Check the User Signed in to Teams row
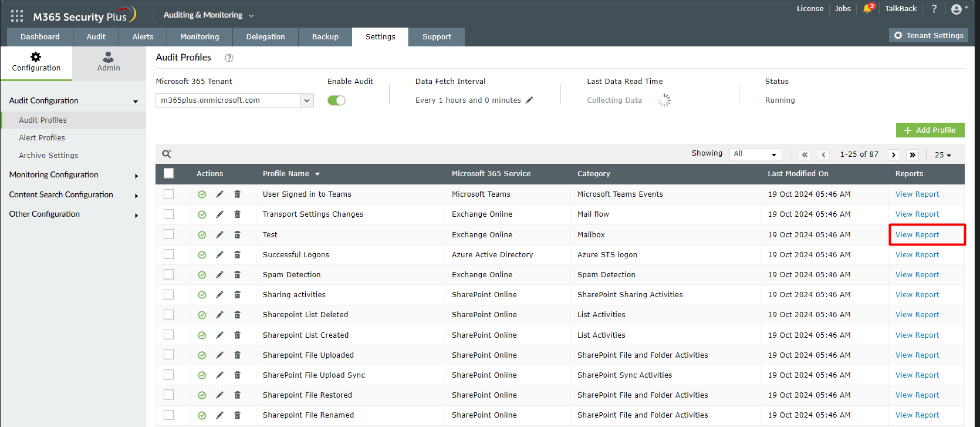The height and width of the screenshot is (427, 980). (x=169, y=194)
